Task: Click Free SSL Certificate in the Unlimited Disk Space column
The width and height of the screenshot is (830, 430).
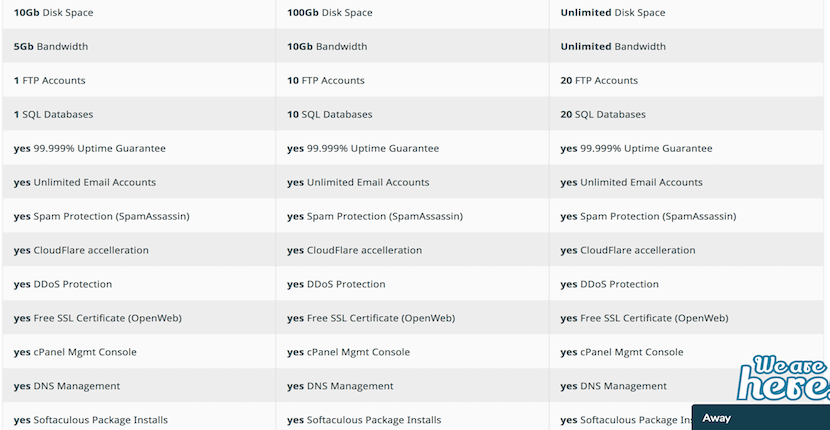Action: (x=687, y=318)
